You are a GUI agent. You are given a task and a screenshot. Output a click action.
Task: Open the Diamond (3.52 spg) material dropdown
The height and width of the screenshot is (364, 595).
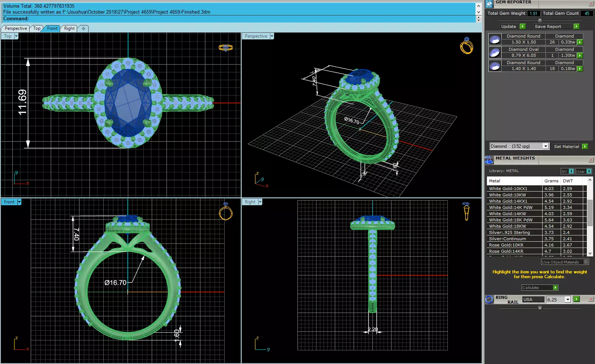546,146
